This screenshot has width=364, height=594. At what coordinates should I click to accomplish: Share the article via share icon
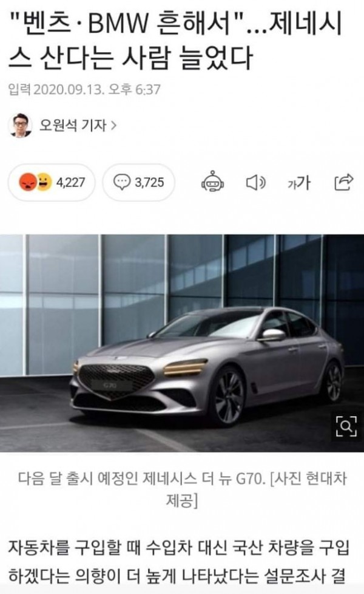click(344, 182)
